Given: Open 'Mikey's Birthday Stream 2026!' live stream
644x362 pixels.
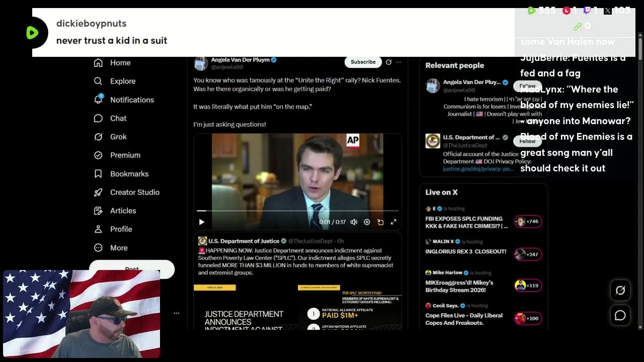Looking at the screenshot, I should pyautogui.click(x=459, y=286).
